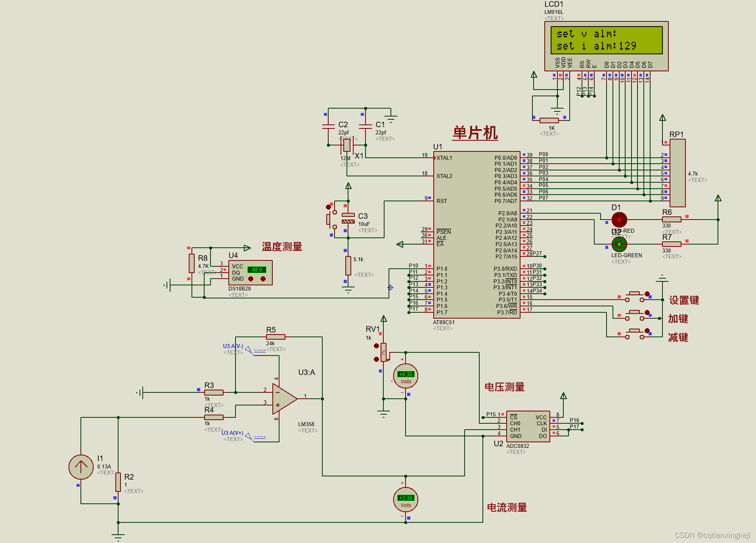Select the voltmeter reading +0.35 Volts

[x=406, y=376]
